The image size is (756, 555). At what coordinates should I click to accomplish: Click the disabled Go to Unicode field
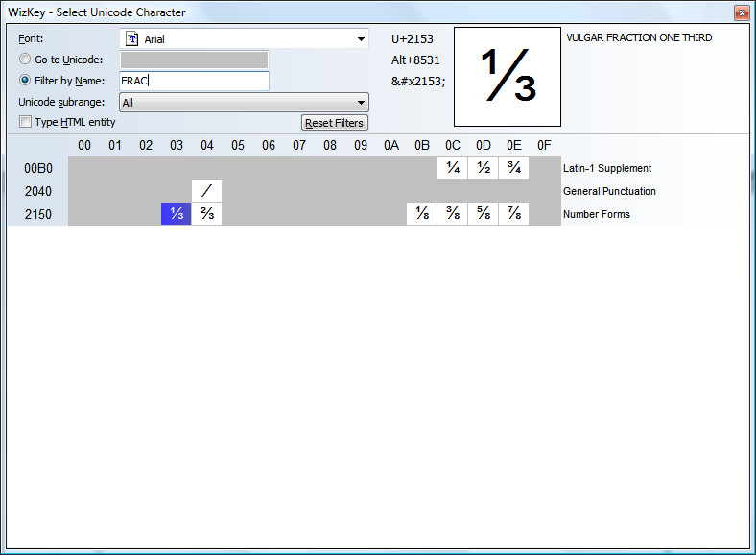click(194, 60)
